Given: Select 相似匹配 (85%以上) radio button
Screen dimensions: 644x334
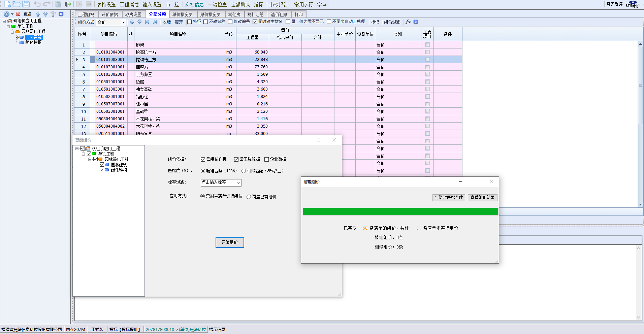Looking at the screenshot, I should pyautogui.click(x=244, y=171).
